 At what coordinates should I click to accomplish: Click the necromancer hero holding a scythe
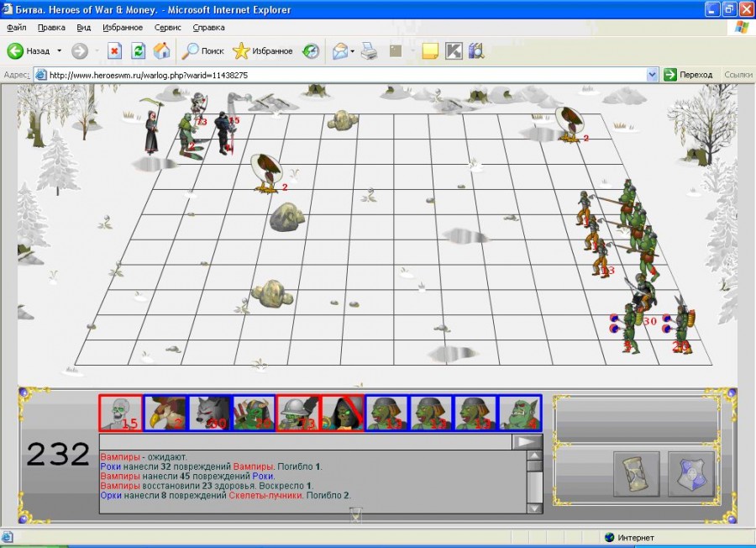(x=152, y=128)
